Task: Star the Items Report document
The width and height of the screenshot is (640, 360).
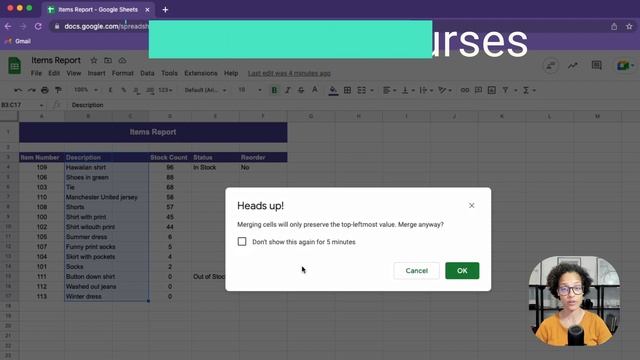Action: [94, 60]
